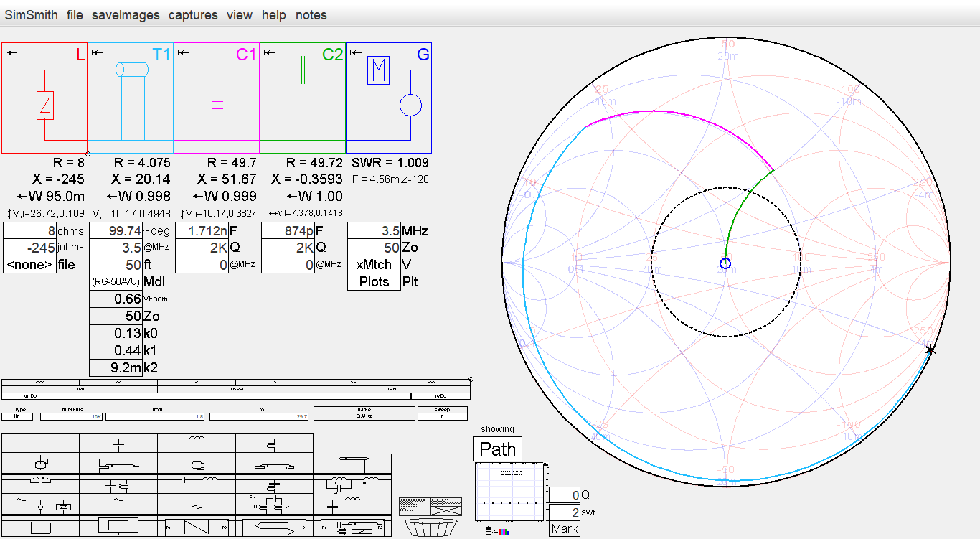Image resolution: width=980 pixels, height=539 pixels.
Task: Open the (RG-58A/U) cable model selector
Action: tap(116, 282)
